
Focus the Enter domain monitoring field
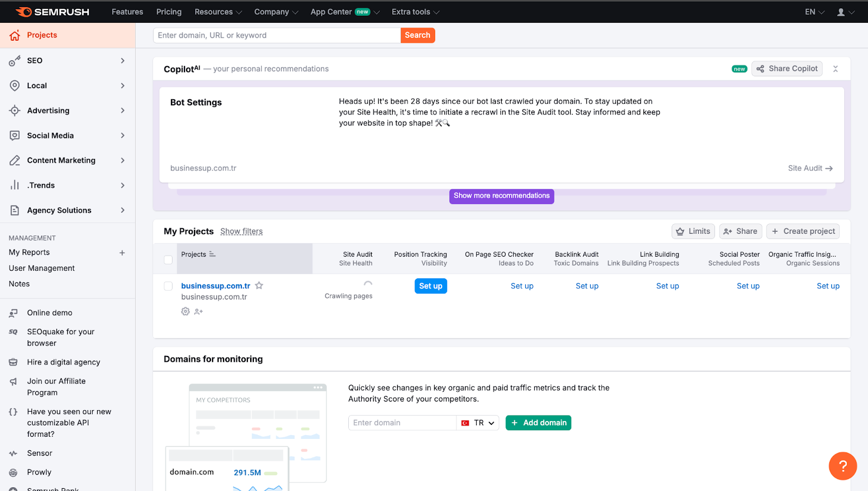[402, 423]
